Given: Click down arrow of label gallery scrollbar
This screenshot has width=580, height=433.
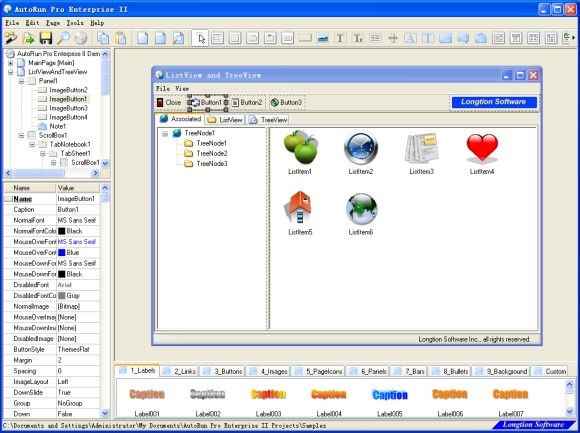Looking at the screenshot, I should (570, 412).
